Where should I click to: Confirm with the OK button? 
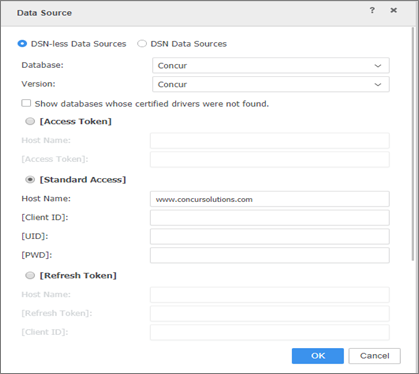tap(318, 356)
